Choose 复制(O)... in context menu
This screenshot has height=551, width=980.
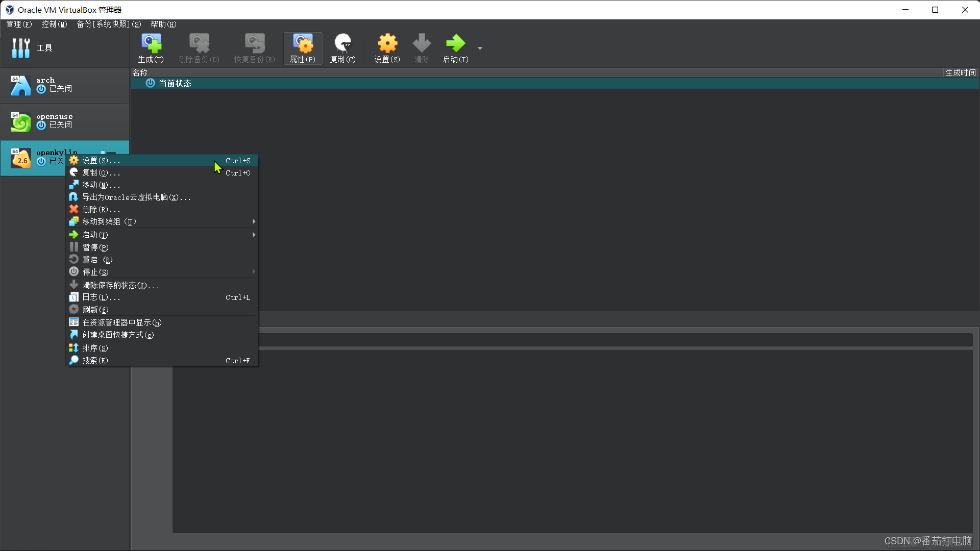[162, 173]
